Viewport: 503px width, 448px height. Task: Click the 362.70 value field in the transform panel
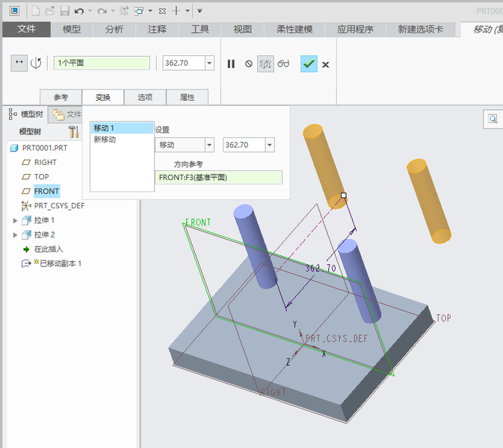[244, 145]
